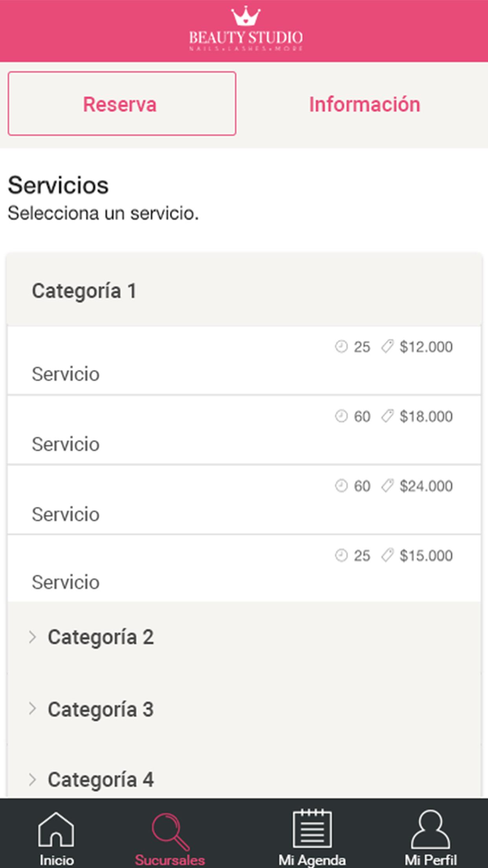The width and height of the screenshot is (488, 868).
Task: Choose the Servicio priced $24.000
Action: 66,514
